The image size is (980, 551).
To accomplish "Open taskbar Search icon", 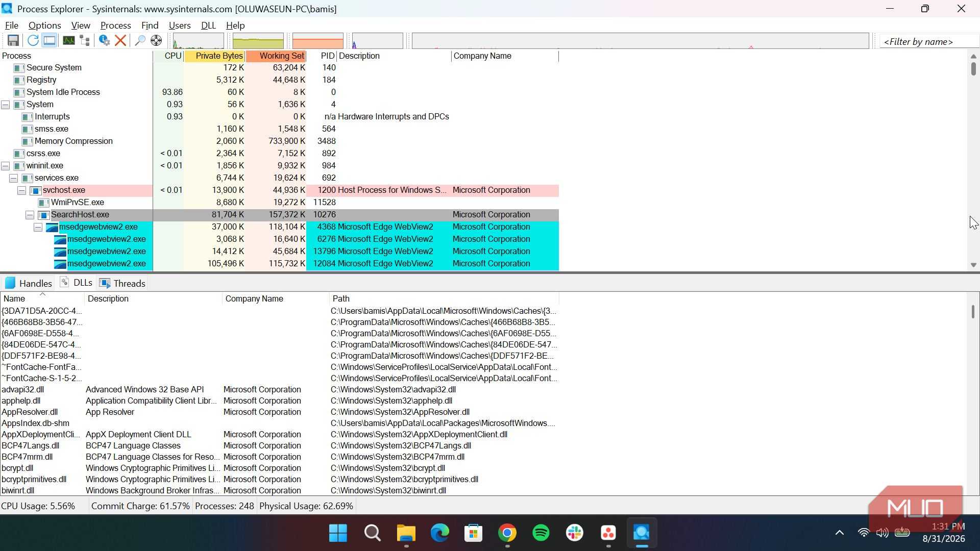I will (373, 533).
